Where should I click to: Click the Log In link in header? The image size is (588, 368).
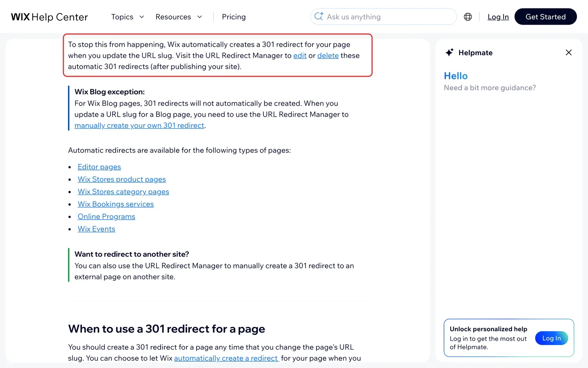498,17
